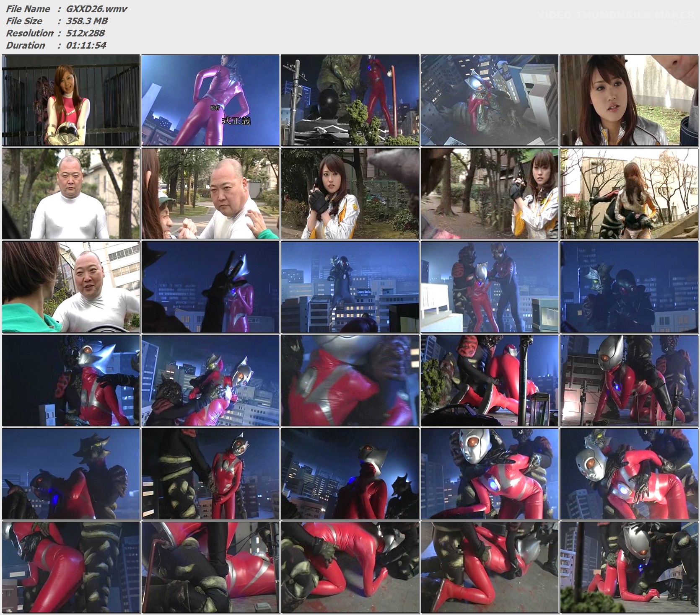Click the 'File Size' label
The image size is (700, 615).
pyautogui.click(x=24, y=21)
